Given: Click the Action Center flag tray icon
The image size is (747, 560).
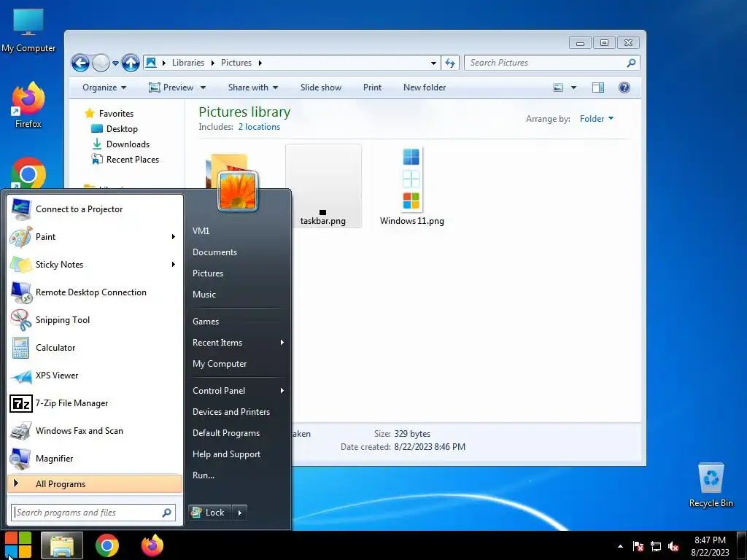Looking at the screenshot, I should 638,547.
